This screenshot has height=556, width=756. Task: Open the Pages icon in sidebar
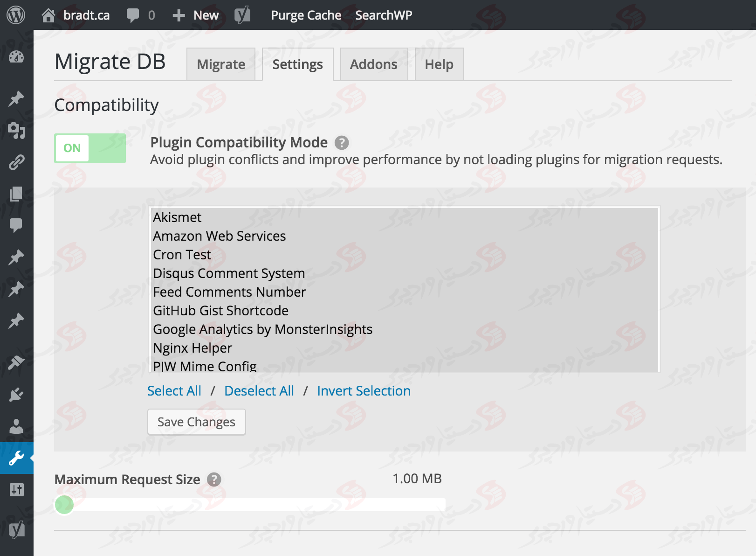[16, 194]
